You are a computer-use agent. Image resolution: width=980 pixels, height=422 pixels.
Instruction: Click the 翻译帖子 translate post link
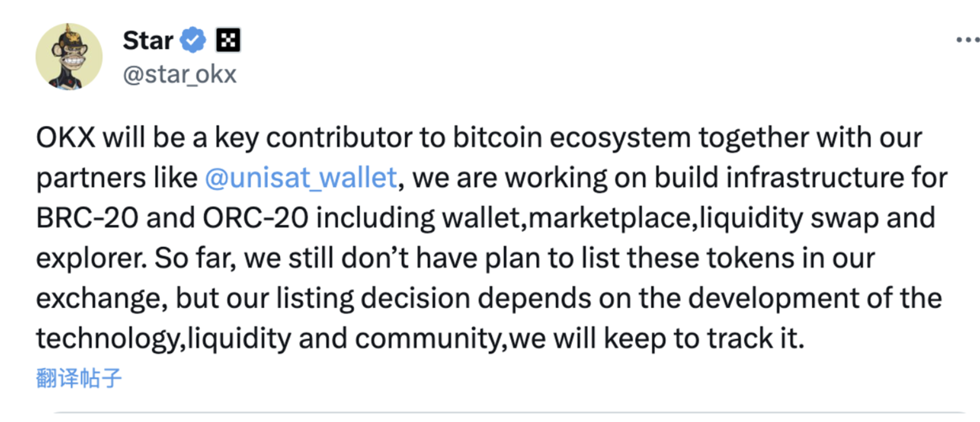pyautogui.click(x=79, y=378)
